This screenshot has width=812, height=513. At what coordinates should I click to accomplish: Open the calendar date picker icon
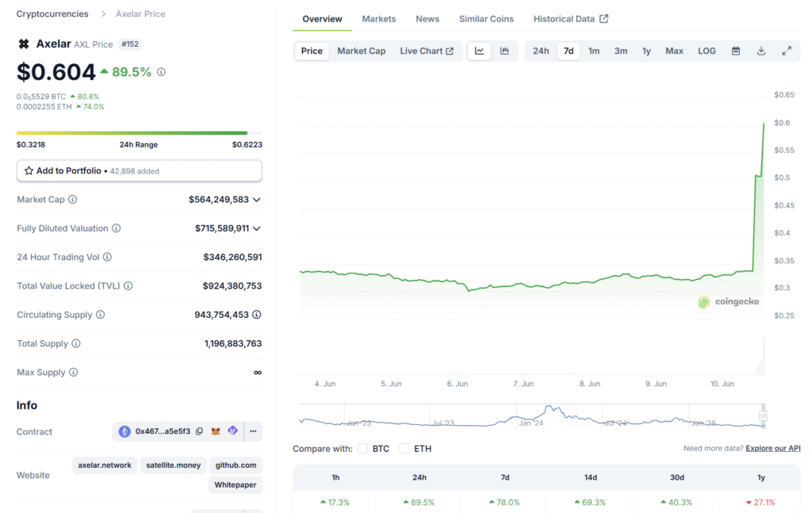(735, 51)
